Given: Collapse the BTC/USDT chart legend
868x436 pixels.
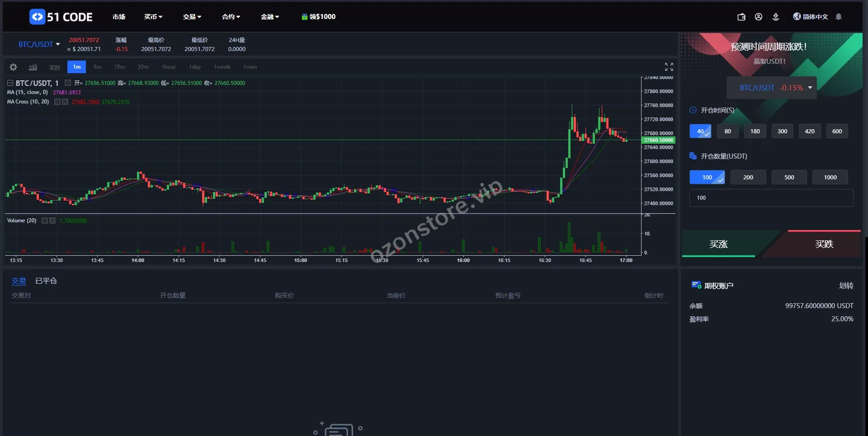Looking at the screenshot, I should [10, 83].
